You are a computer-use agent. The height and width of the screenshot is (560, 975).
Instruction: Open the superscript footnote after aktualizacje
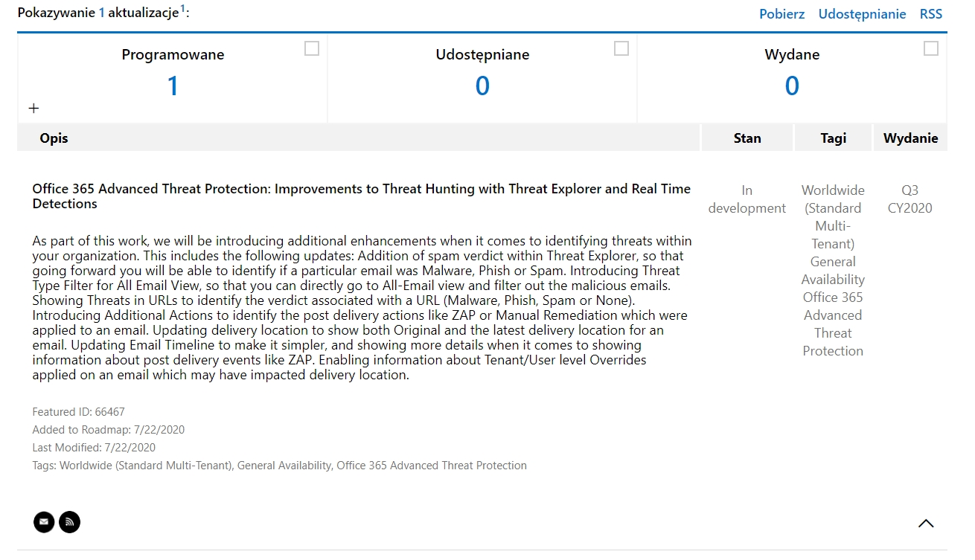182,9
